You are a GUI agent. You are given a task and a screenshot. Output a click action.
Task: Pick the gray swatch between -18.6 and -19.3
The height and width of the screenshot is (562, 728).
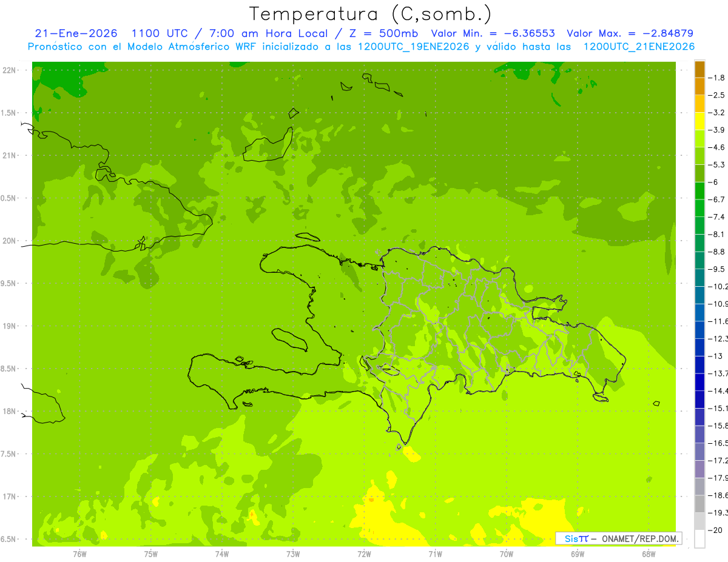tap(699, 504)
